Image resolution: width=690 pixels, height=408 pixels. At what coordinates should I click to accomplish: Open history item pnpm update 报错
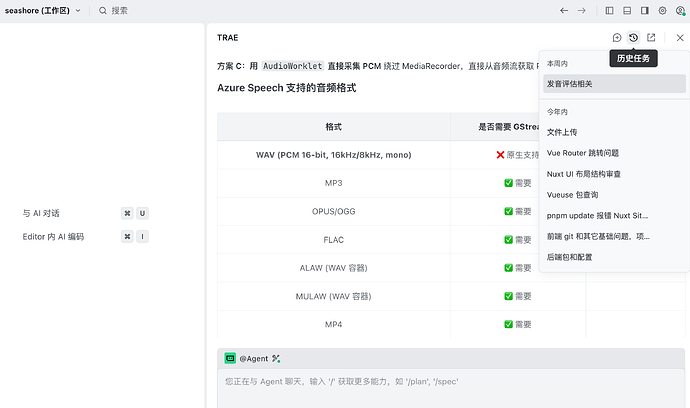(x=614, y=216)
